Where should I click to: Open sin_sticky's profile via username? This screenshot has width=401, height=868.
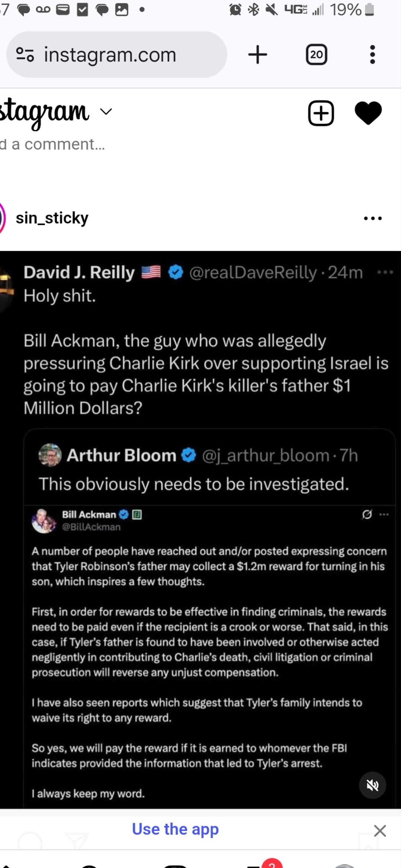point(52,218)
